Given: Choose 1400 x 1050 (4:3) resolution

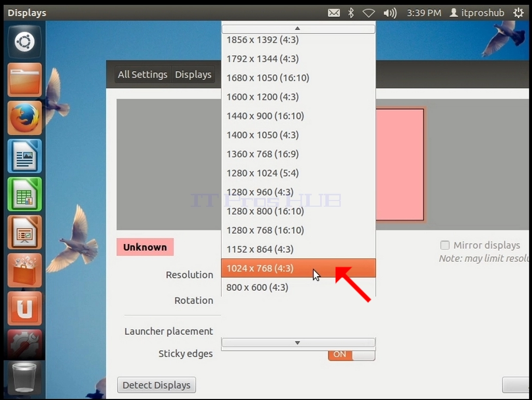Looking at the screenshot, I should (298, 135).
